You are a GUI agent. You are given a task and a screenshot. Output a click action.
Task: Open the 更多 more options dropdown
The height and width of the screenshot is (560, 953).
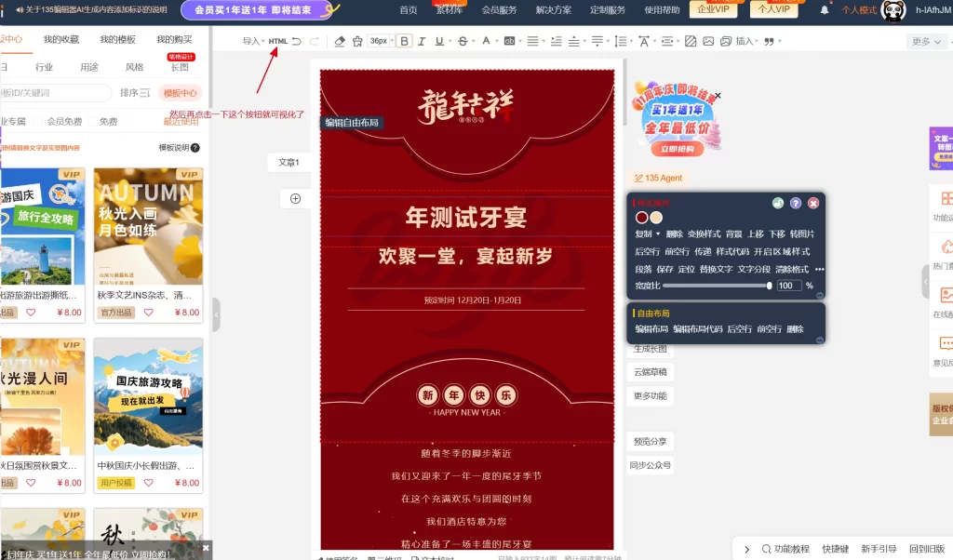[924, 41]
